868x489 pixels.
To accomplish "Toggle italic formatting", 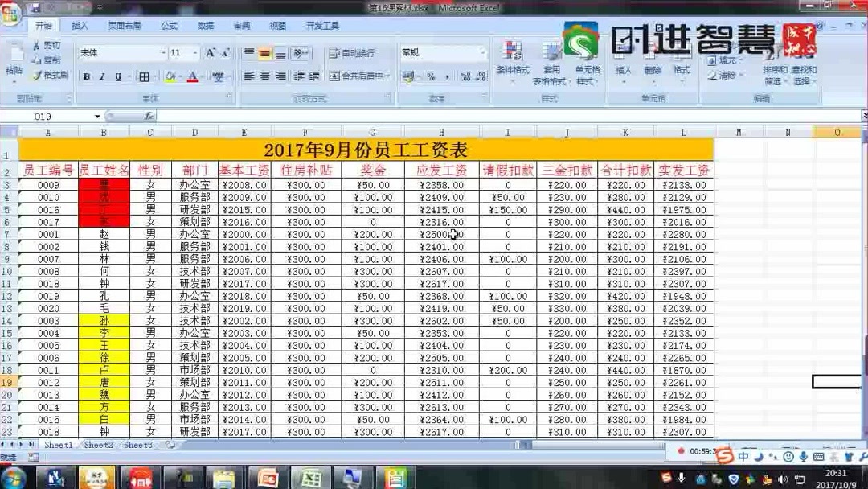I will 101,76.
